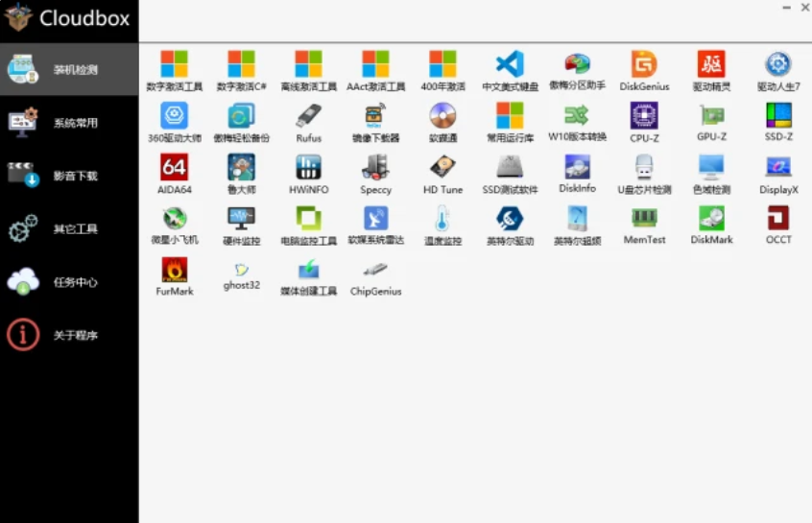Open SSD测试软件

[x=510, y=175]
